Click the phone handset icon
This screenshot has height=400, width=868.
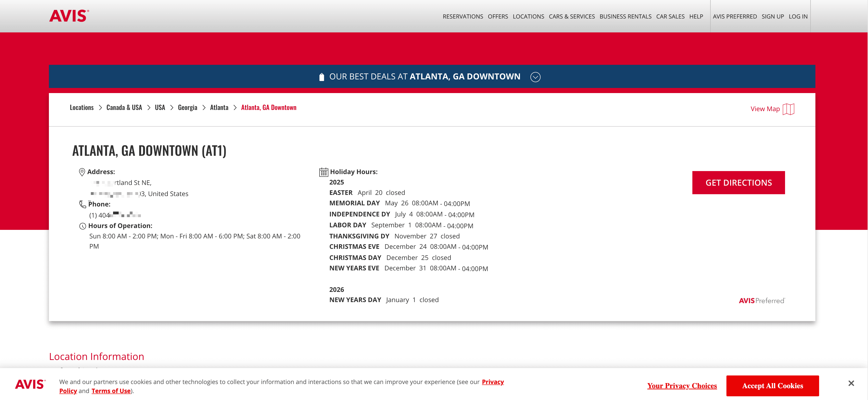click(82, 204)
